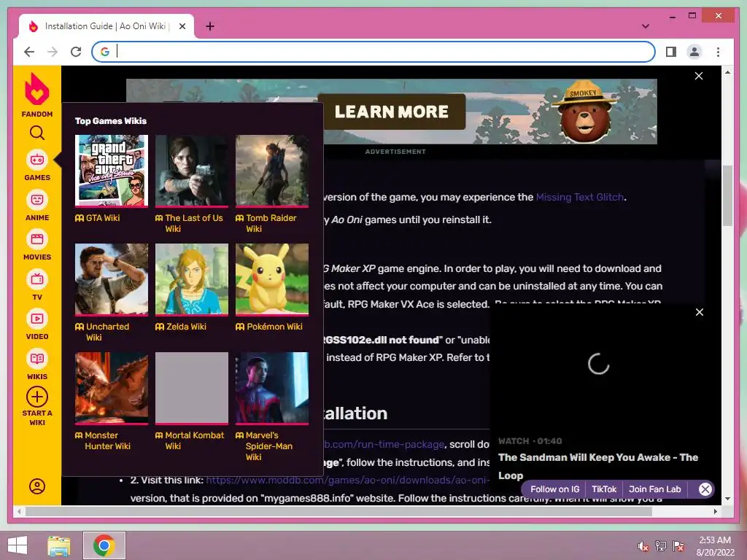Close the floating video player
This screenshot has height=560, width=747.
coord(699,312)
